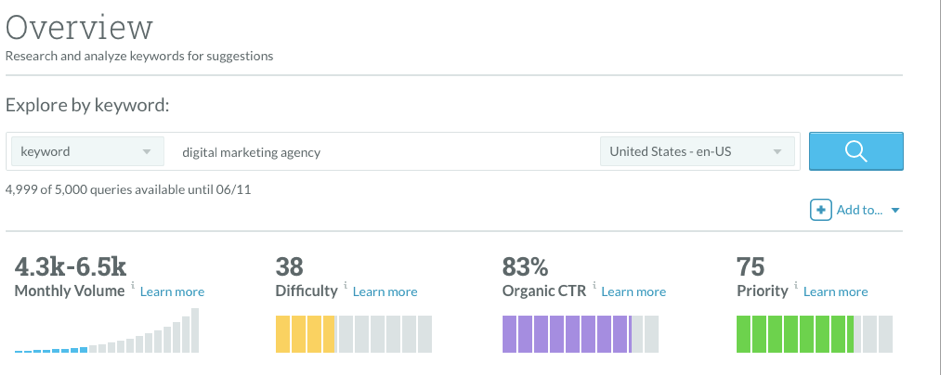
Task: Click the info icon next to Priority
Action: (796, 286)
